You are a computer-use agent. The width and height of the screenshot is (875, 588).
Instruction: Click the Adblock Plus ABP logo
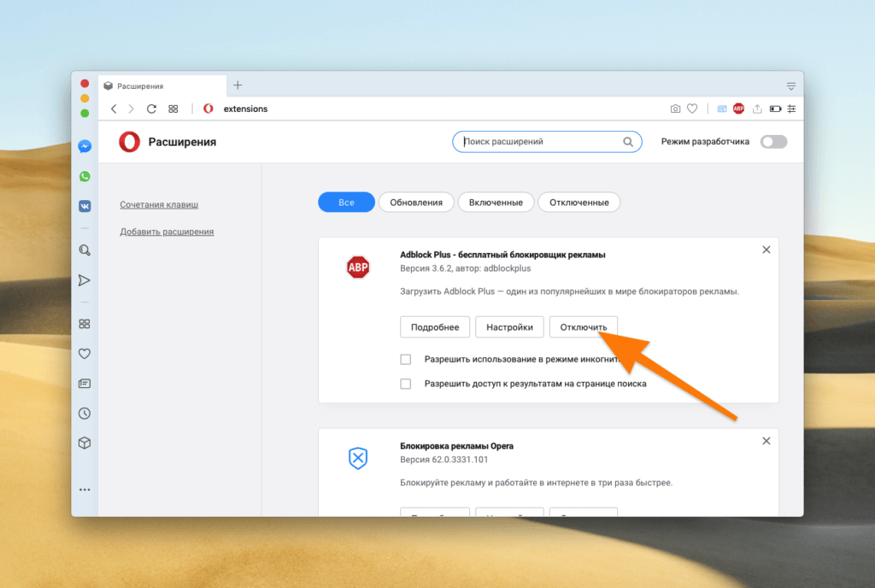tap(358, 268)
